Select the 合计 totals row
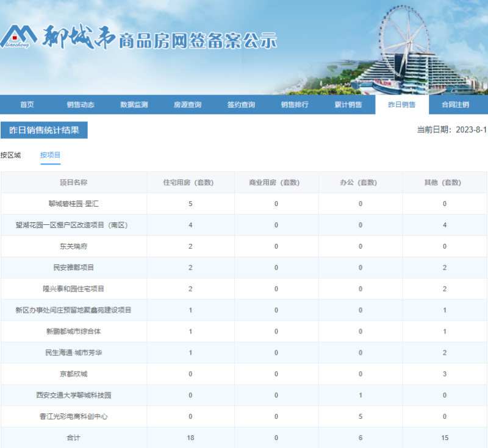 (73, 438)
